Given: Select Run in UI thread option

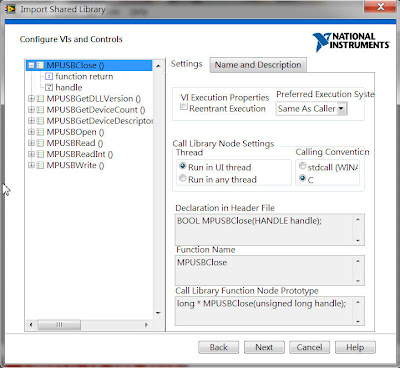Looking at the screenshot, I should pos(182,166).
